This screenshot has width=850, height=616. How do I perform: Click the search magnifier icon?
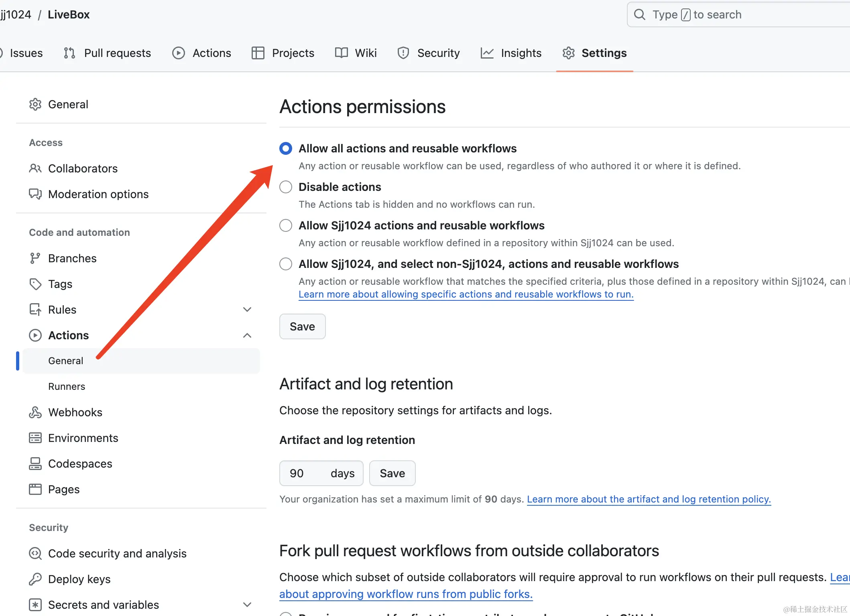point(639,15)
